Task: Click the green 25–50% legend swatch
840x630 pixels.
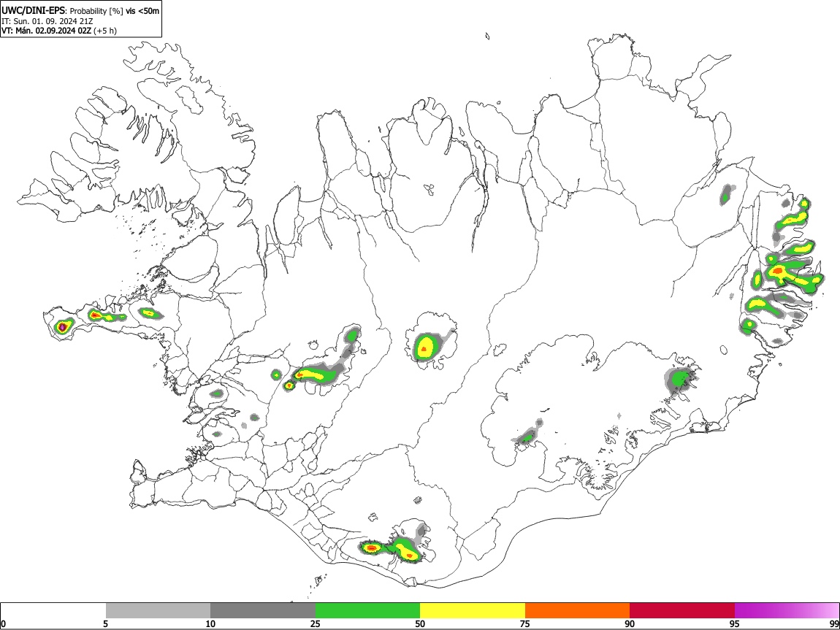Action: (367, 611)
